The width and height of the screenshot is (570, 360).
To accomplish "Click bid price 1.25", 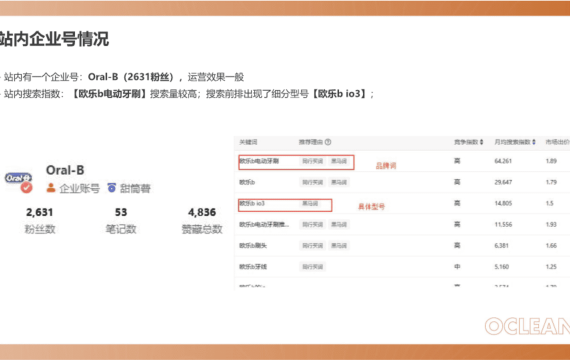I will click(551, 267).
